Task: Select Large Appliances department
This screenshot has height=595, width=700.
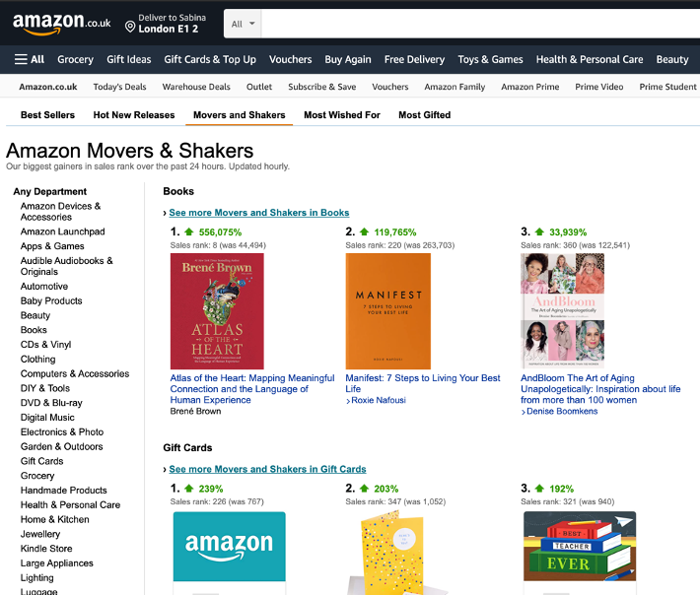Action: click(x=57, y=563)
